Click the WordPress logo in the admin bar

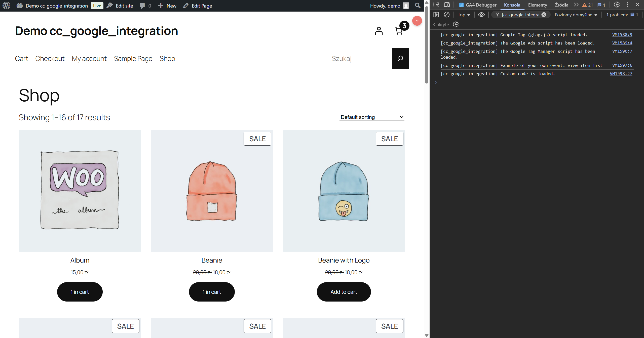6,6
